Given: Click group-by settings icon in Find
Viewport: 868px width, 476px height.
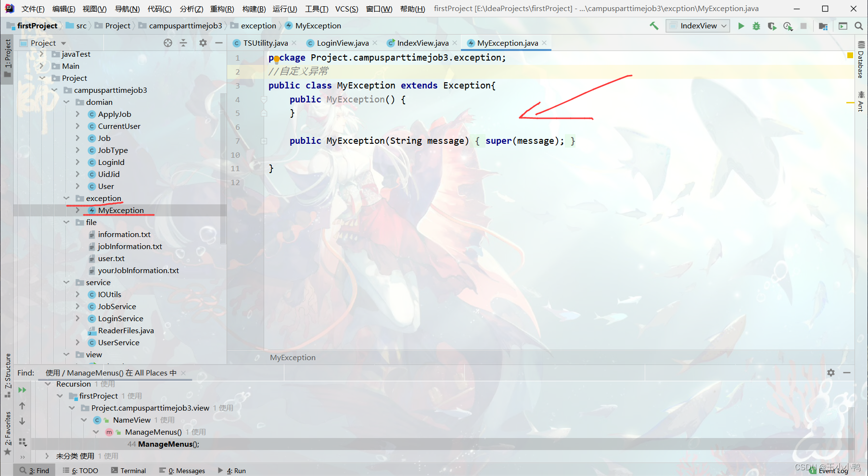Looking at the screenshot, I should tap(22, 441).
